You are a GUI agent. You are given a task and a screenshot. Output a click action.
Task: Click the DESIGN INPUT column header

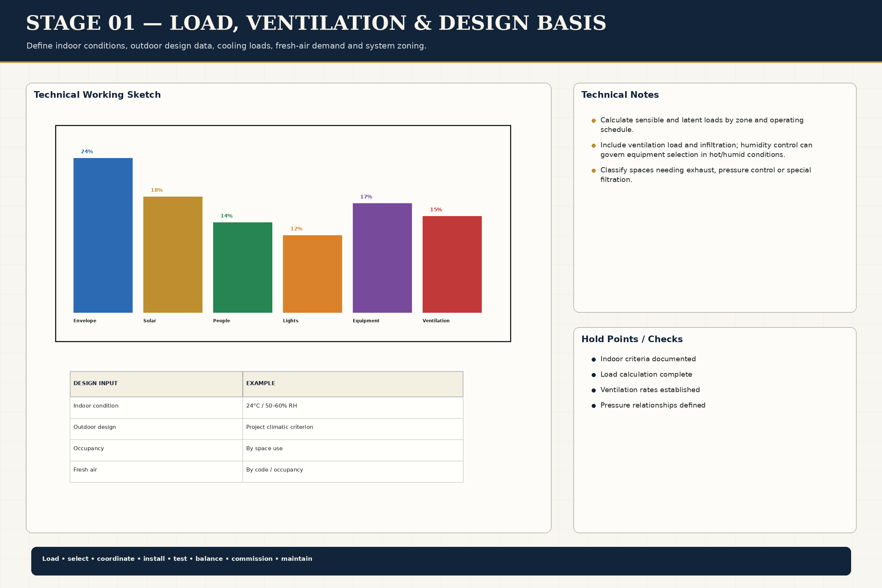pos(157,384)
